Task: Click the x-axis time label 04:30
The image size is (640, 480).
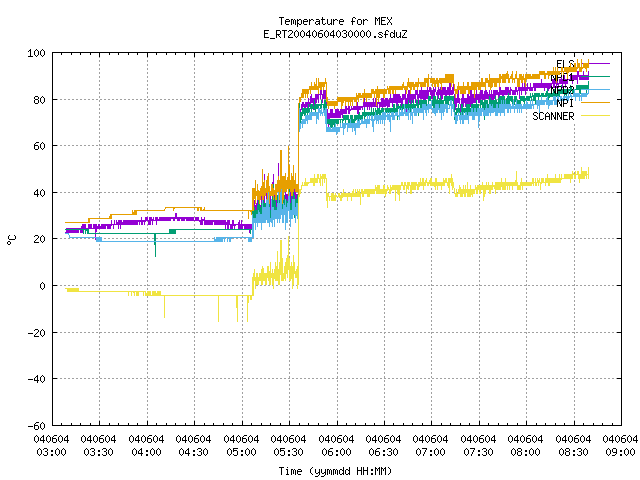Action: 193,452
